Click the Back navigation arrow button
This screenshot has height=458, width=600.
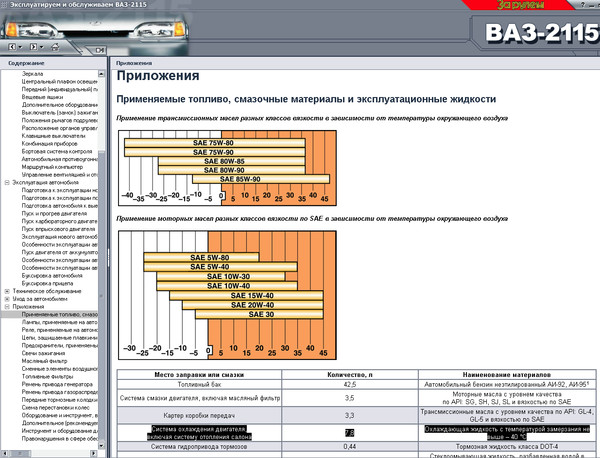click(x=11, y=47)
